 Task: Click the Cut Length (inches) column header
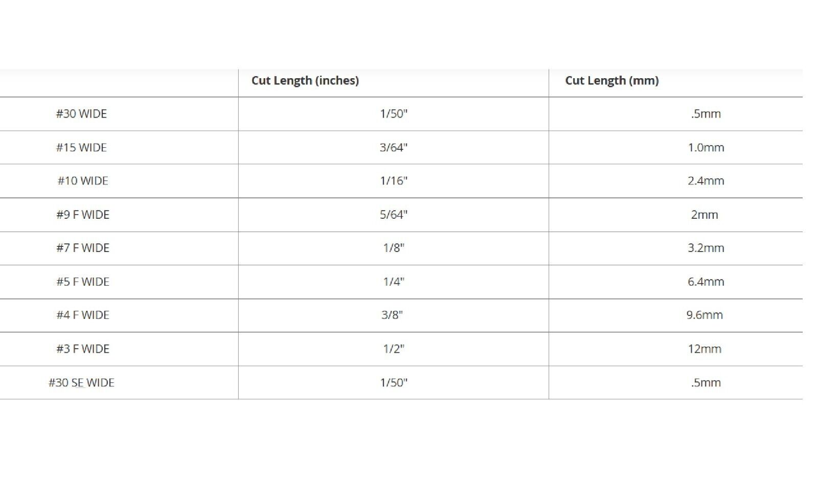(x=305, y=80)
